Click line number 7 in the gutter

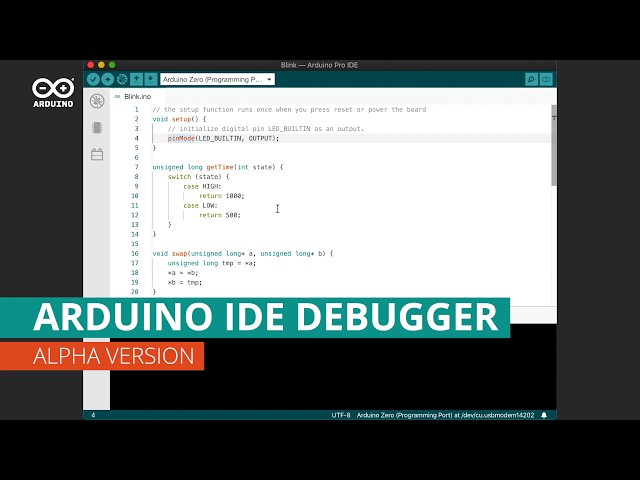pos(136,167)
